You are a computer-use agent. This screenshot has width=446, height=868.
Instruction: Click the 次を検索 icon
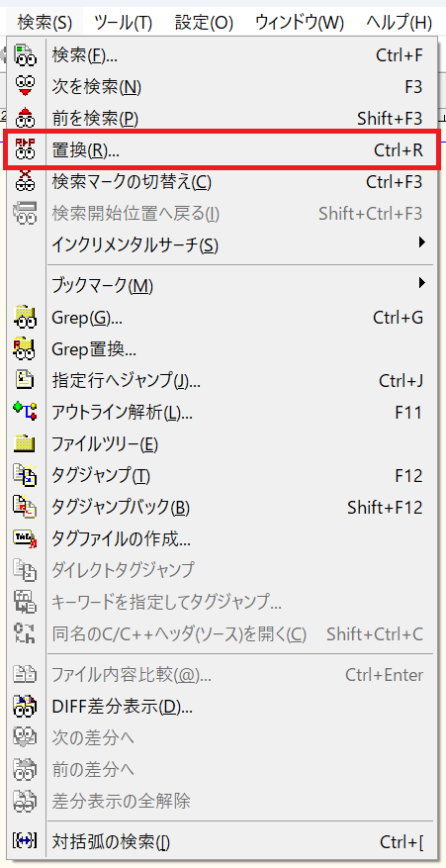pyautogui.click(x=25, y=87)
